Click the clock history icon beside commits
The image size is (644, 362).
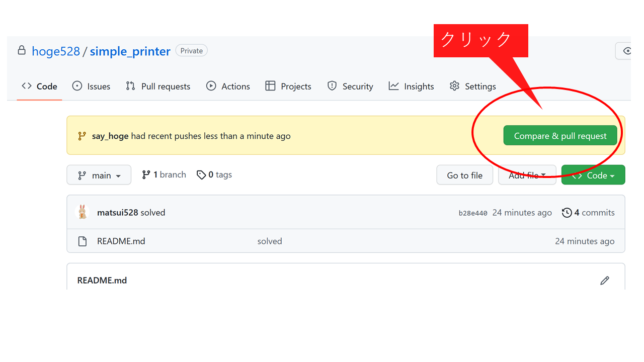[567, 213]
